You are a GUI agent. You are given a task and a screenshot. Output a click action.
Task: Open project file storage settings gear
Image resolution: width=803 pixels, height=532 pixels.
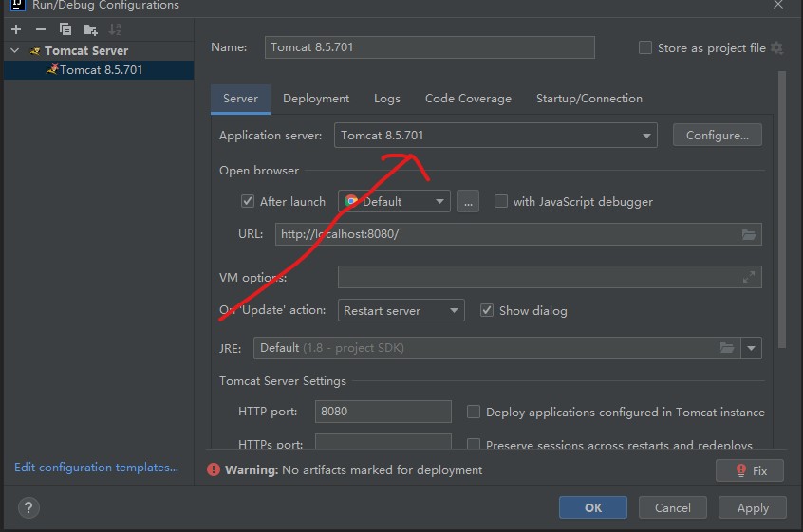click(x=776, y=48)
